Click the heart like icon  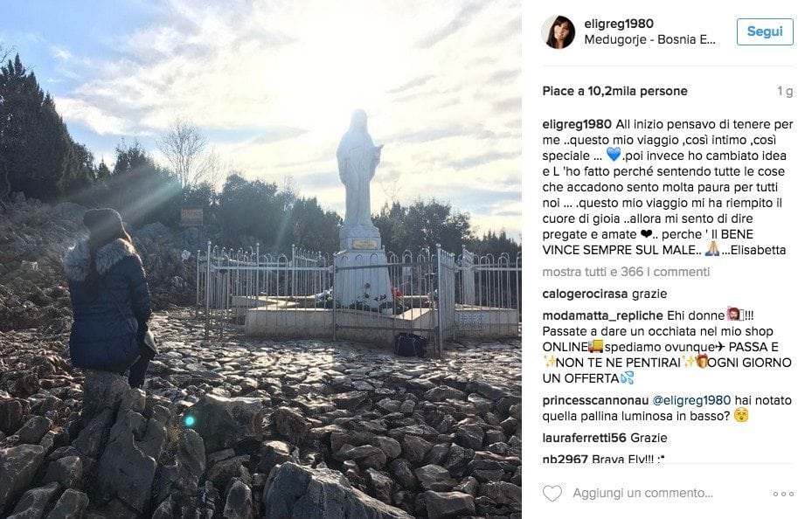pyautogui.click(x=552, y=494)
